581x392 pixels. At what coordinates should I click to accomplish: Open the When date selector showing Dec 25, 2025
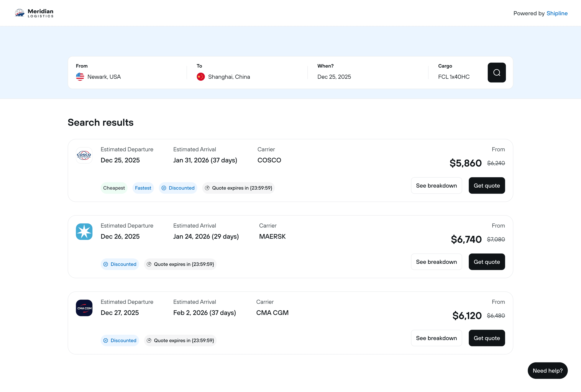(x=334, y=77)
